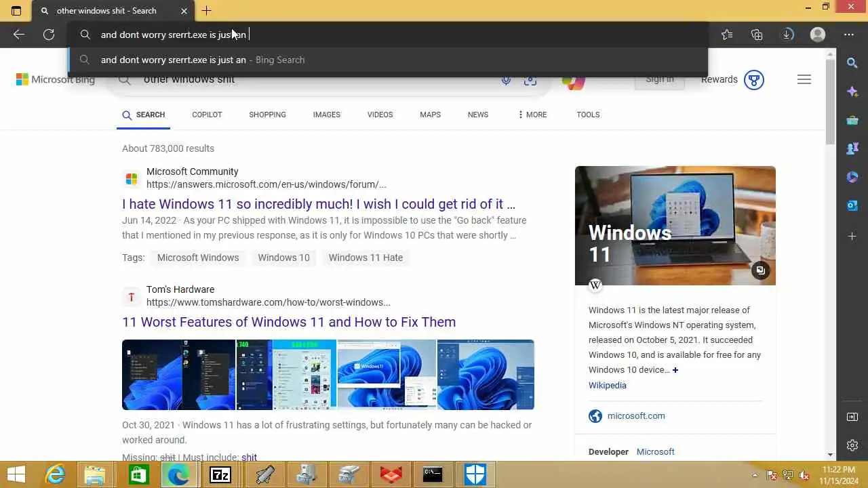The height and width of the screenshot is (488, 868).
Task: Open the microsoft.com link
Action: pos(636,416)
